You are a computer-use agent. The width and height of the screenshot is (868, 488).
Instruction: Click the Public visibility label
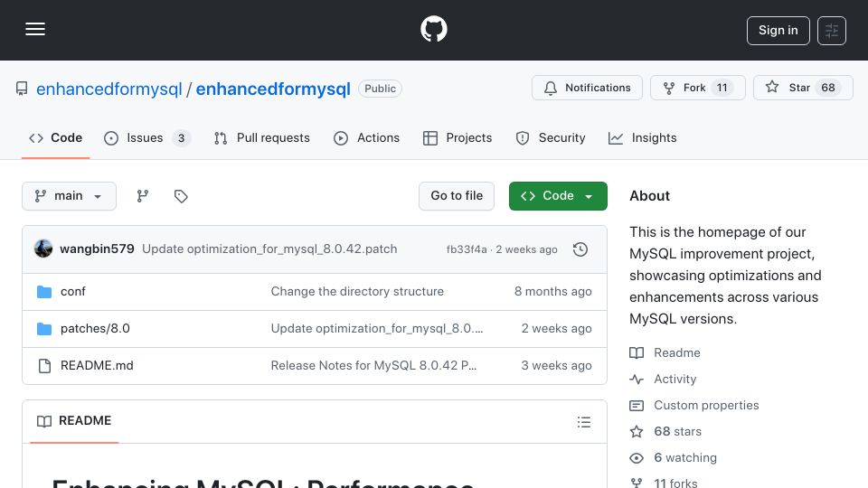coord(380,89)
